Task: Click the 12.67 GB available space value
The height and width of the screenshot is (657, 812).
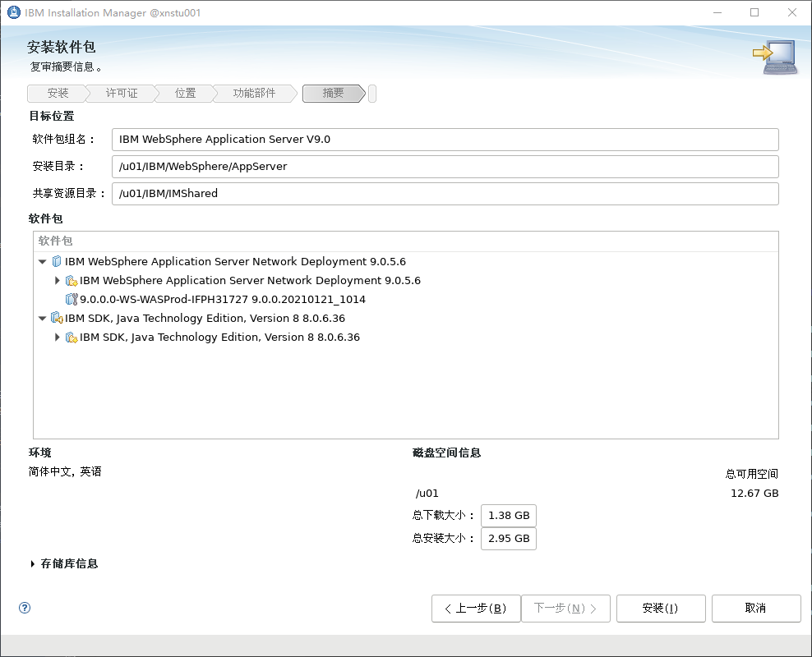Action: point(754,494)
